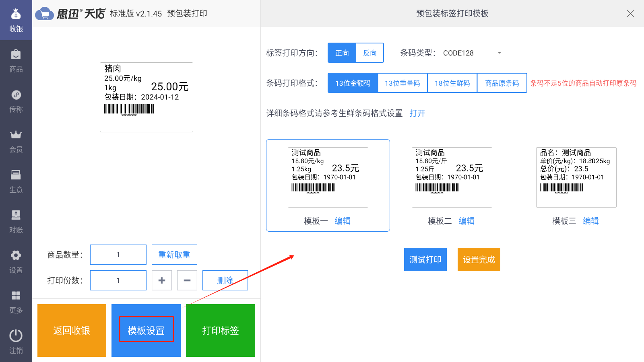Click the 模板设置 blue button
Screen dimensions: 644x362
pos(146,330)
